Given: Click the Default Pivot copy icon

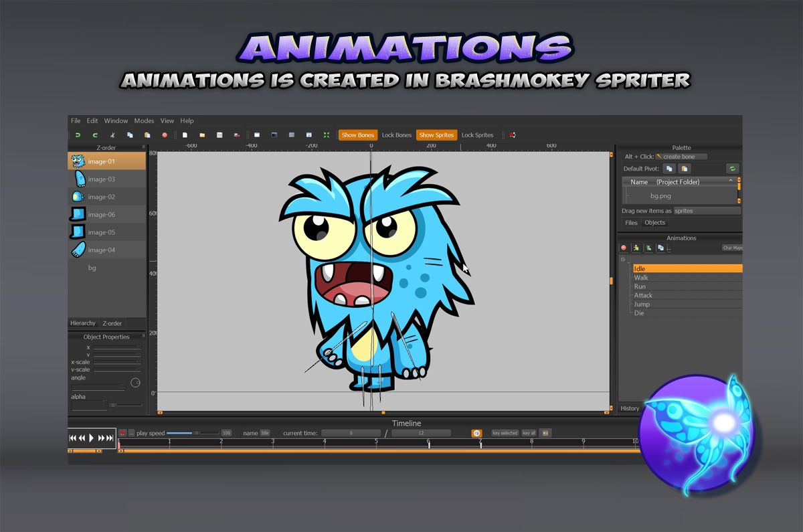Looking at the screenshot, I should click(669, 169).
